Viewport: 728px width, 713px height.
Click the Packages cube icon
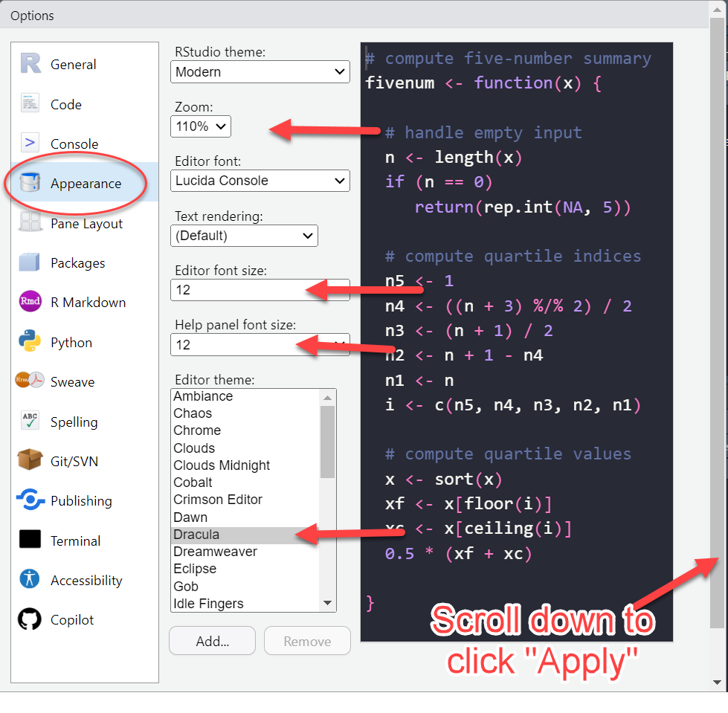pos(30,262)
